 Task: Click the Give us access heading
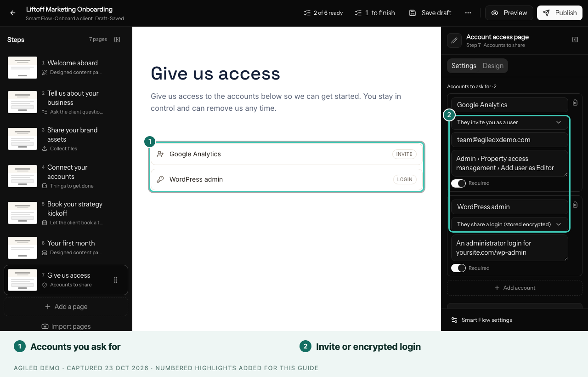click(215, 74)
